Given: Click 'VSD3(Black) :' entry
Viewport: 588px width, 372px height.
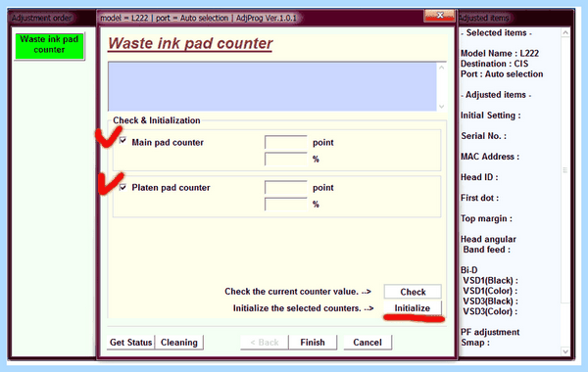Looking at the screenshot, I should pyautogui.click(x=490, y=302).
